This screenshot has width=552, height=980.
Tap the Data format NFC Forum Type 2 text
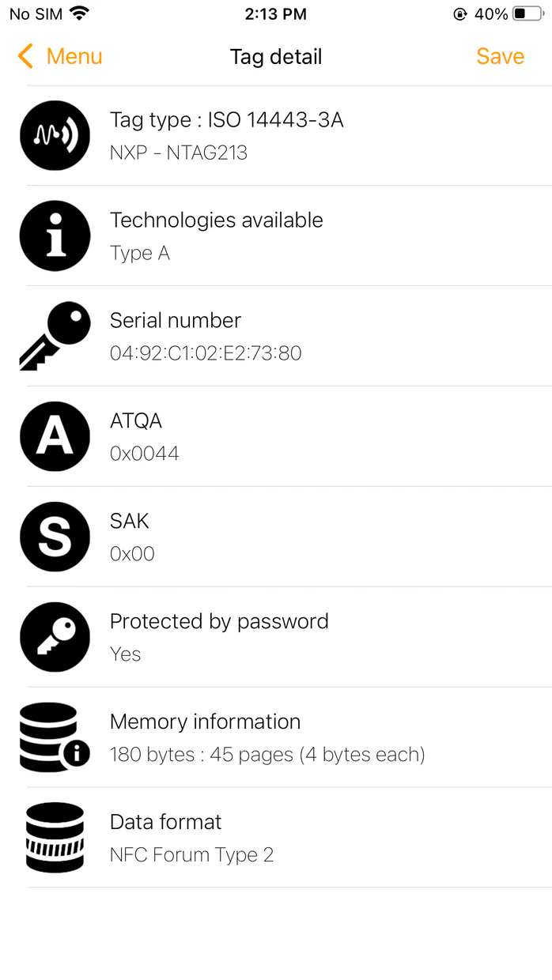191,855
